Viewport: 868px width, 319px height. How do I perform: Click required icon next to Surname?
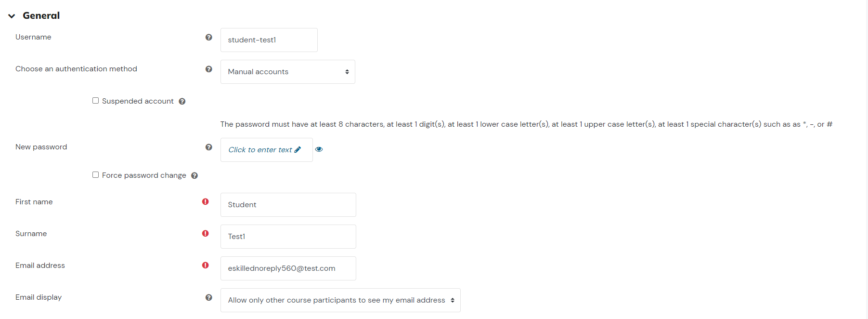(206, 233)
